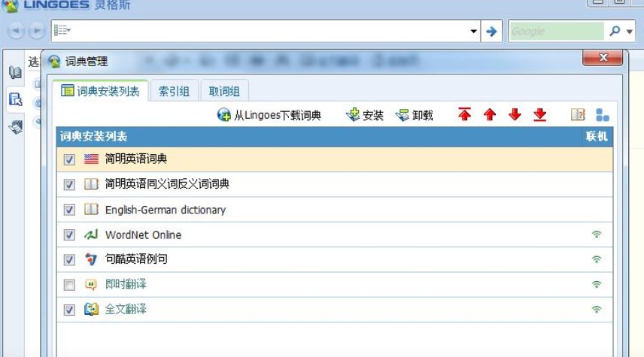
Task: Select the 简明英语词典 row text
Action: (x=136, y=159)
